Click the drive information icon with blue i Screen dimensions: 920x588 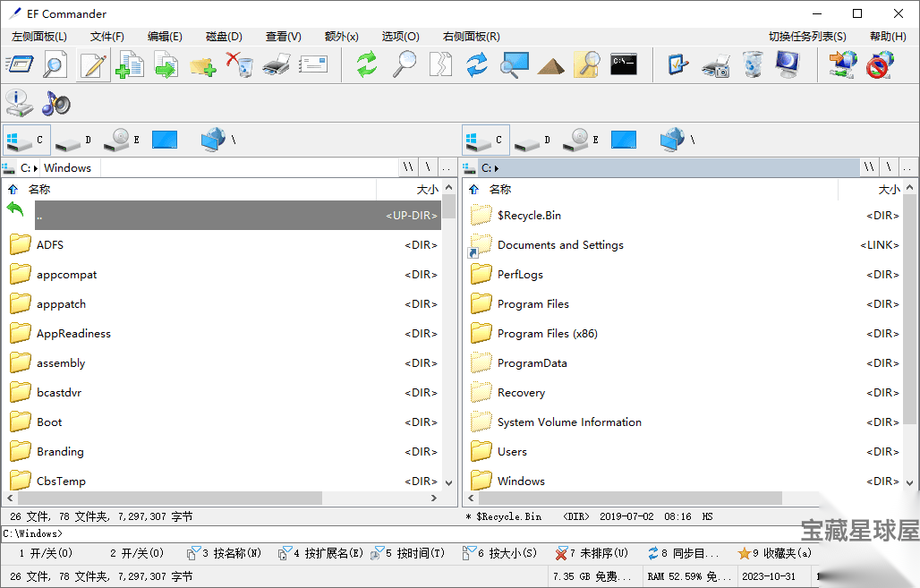20,103
